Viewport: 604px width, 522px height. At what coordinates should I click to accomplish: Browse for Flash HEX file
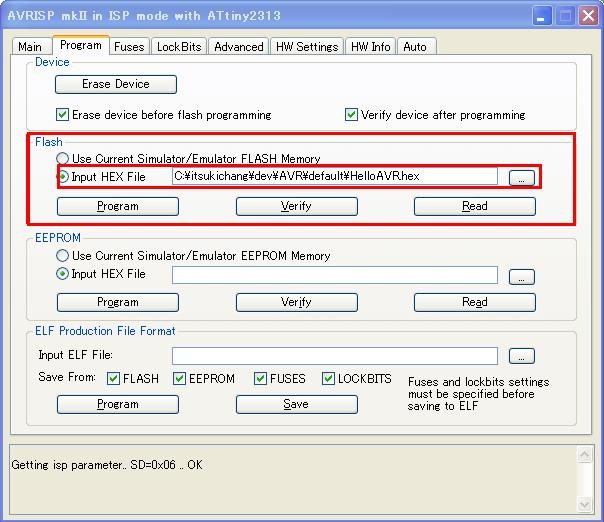(x=522, y=178)
